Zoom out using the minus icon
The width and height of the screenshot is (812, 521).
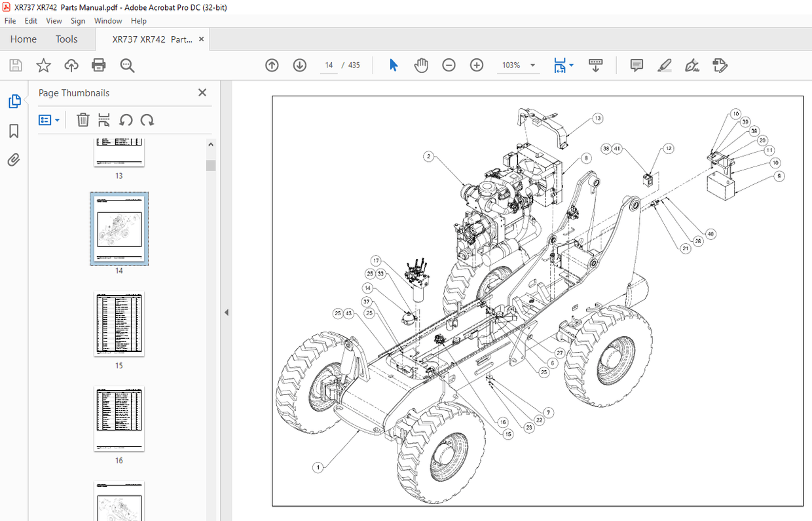449,65
